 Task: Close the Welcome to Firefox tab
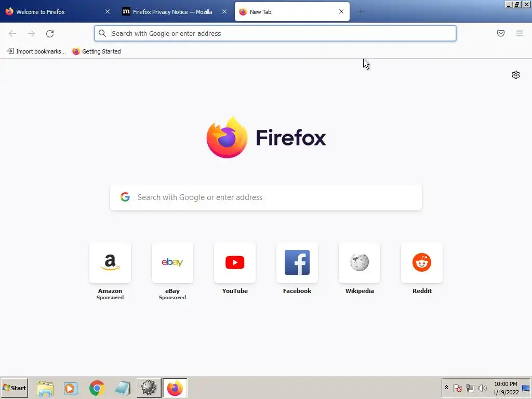click(x=108, y=11)
